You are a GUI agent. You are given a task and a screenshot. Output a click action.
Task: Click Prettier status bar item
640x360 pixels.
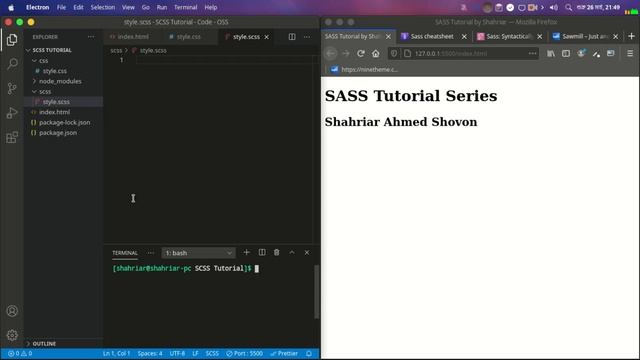[284, 353]
